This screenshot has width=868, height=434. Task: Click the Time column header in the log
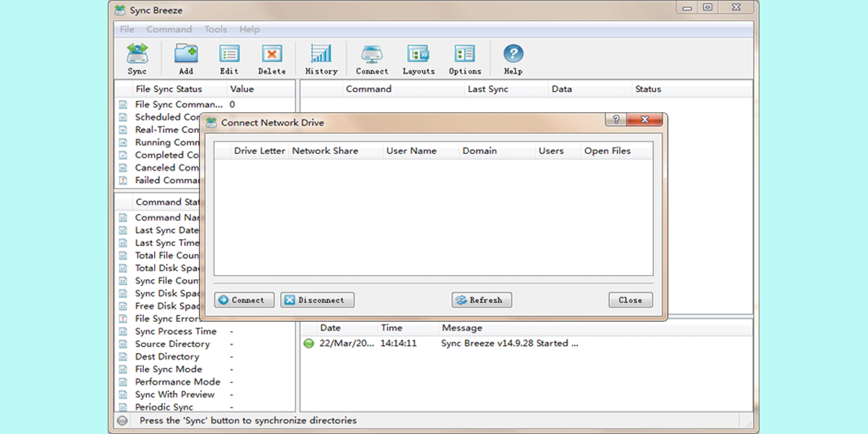[408, 328]
